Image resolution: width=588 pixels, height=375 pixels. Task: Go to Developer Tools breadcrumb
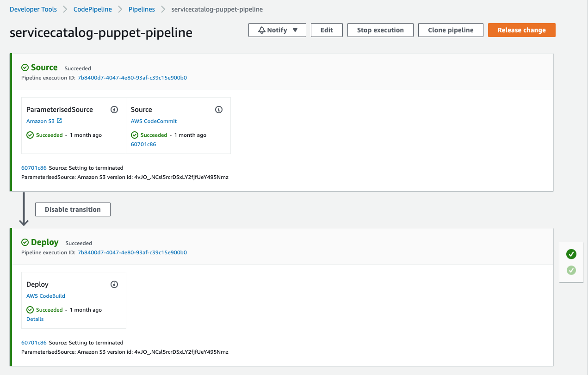33,9
